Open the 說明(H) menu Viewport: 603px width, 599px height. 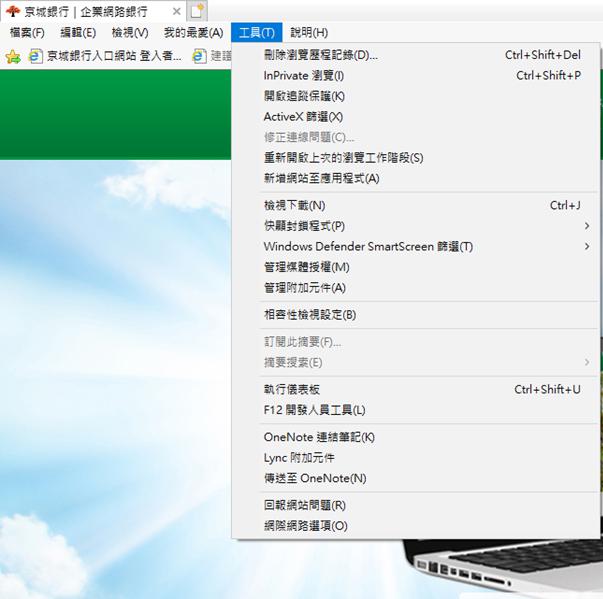tap(309, 33)
